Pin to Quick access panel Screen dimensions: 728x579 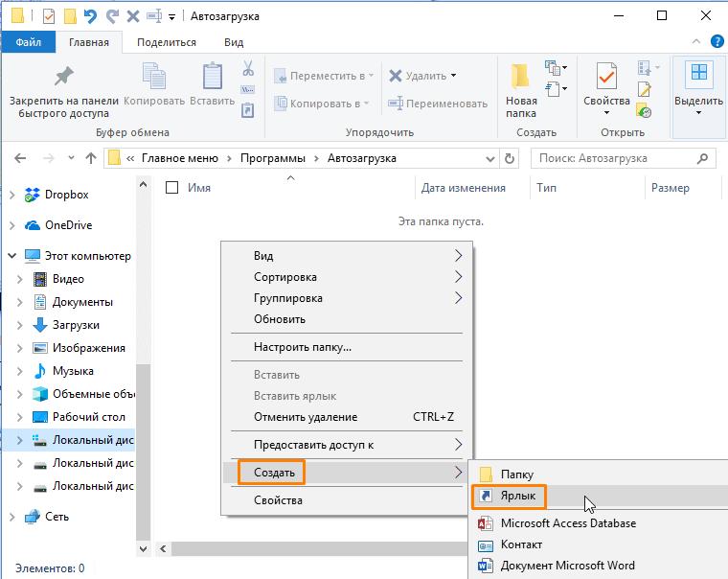tap(63, 92)
